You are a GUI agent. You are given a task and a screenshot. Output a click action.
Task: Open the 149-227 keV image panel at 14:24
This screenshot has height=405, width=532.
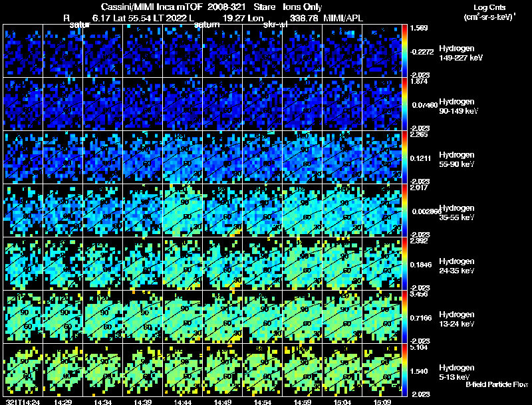(23, 51)
